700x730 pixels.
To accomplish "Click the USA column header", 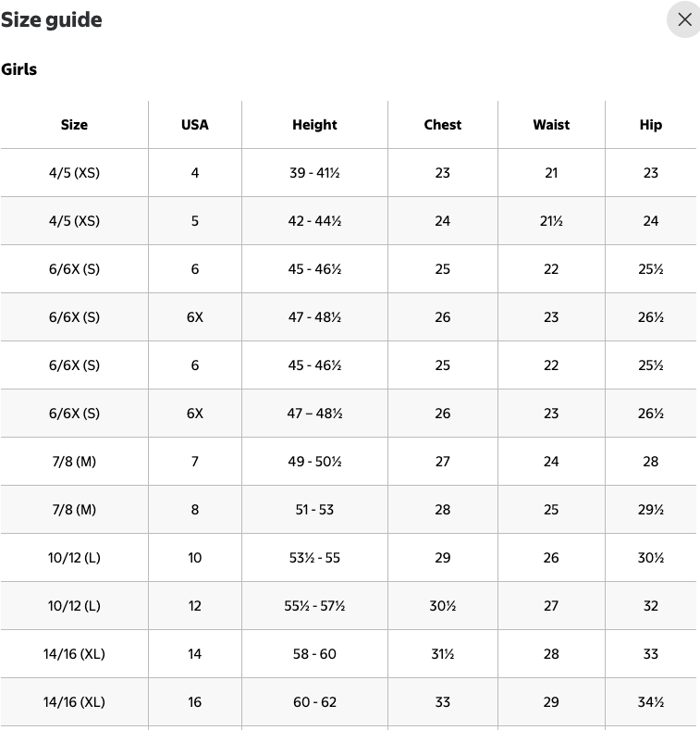I will click(195, 125).
